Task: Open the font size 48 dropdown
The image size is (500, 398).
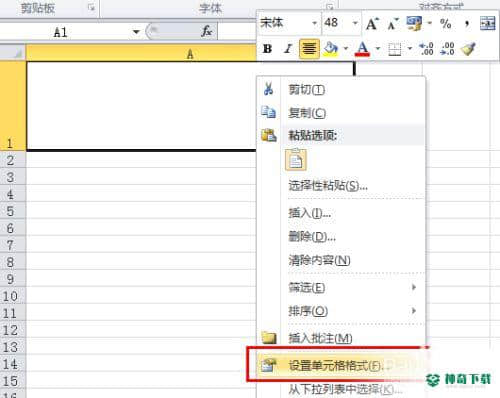Action: [x=355, y=23]
